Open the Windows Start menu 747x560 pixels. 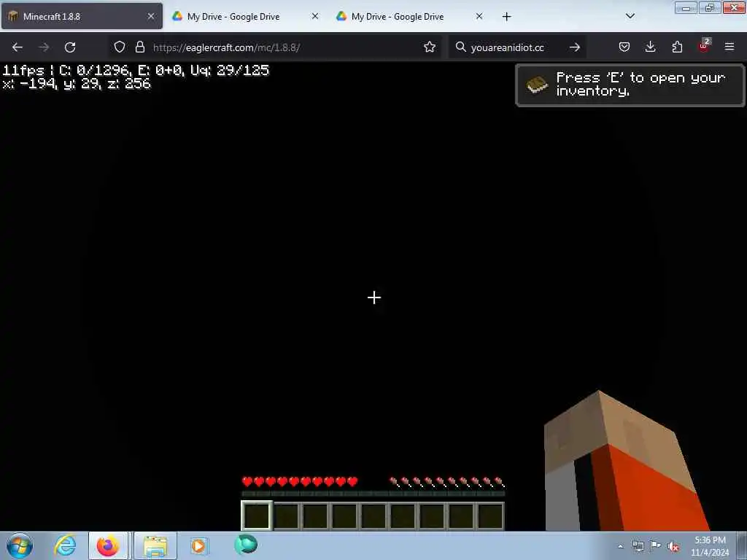pos(20,545)
